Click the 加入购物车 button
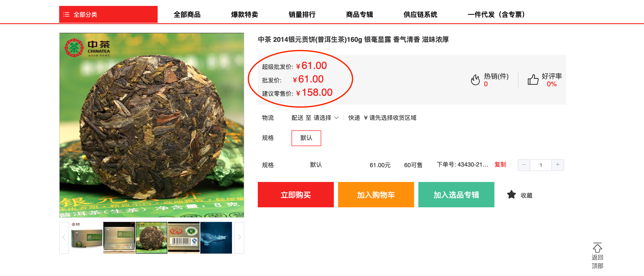The width and height of the screenshot is (644, 276). (376, 194)
